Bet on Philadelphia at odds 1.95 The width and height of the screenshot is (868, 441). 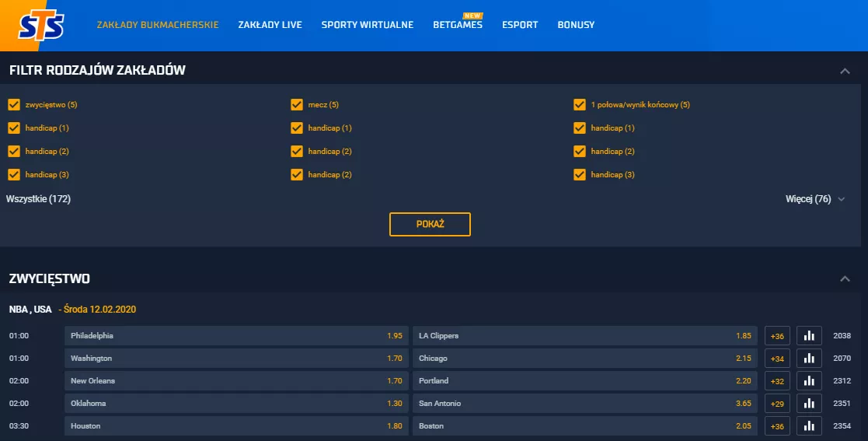pos(236,336)
